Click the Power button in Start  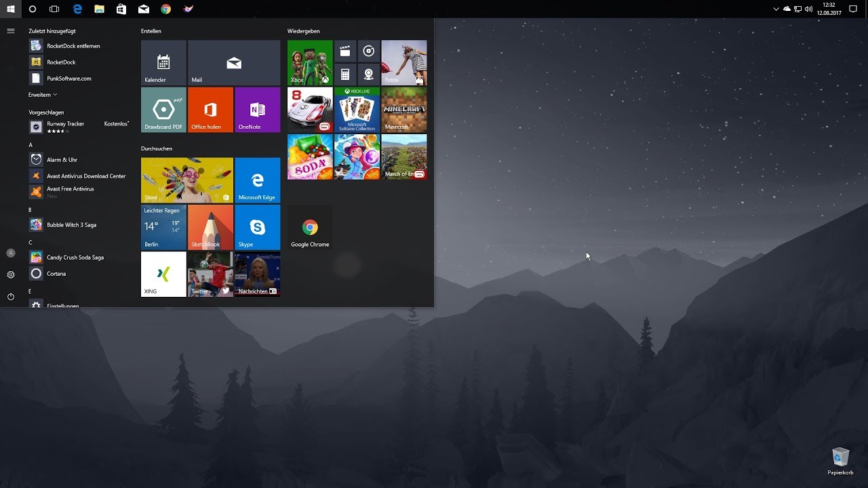[11, 296]
